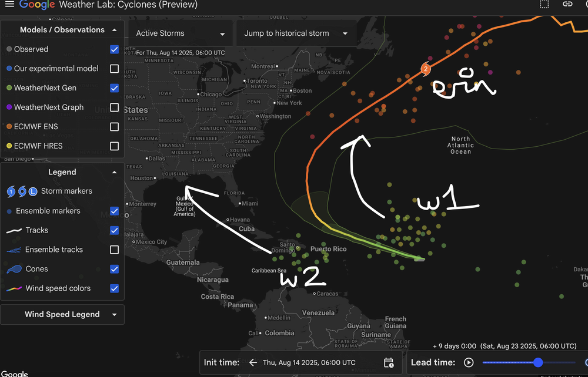
Task: Go to previous init time arrow
Action: 253,362
